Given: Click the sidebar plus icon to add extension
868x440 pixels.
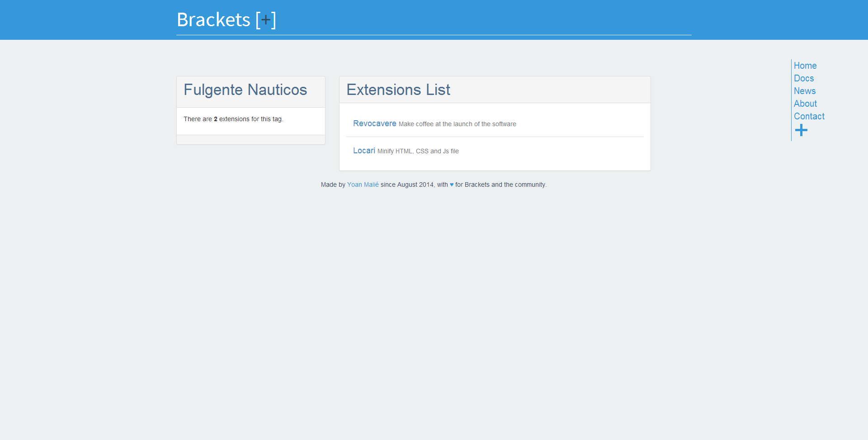Looking at the screenshot, I should 801,130.
